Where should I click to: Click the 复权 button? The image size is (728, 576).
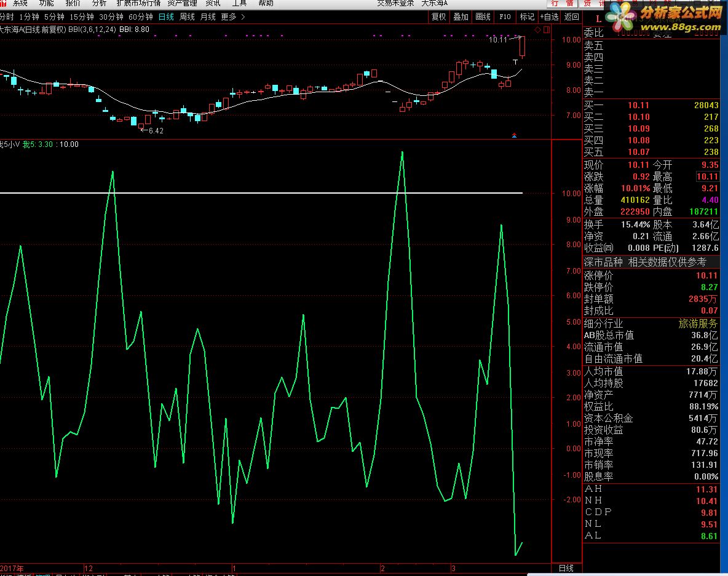[x=439, y=17]
